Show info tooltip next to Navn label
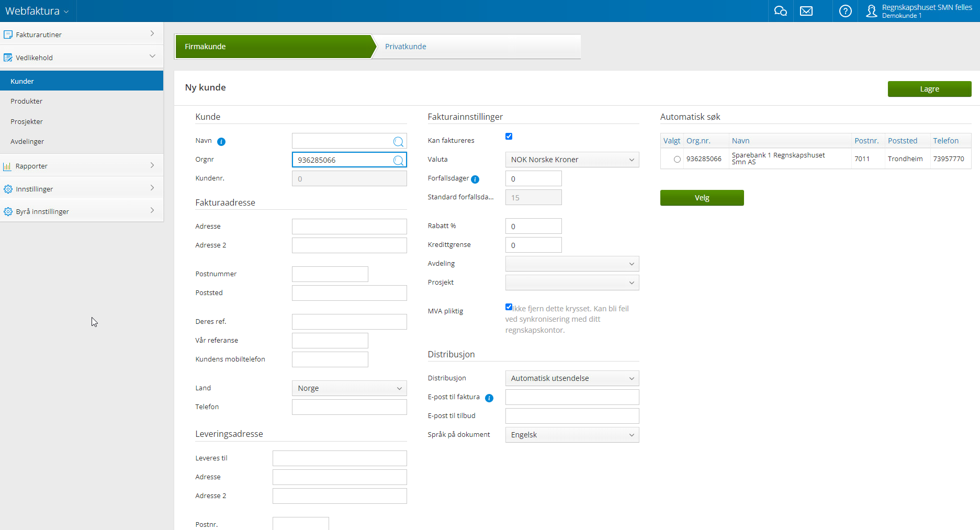The width and height of the screenshot is (980, 530). (221, 142)
